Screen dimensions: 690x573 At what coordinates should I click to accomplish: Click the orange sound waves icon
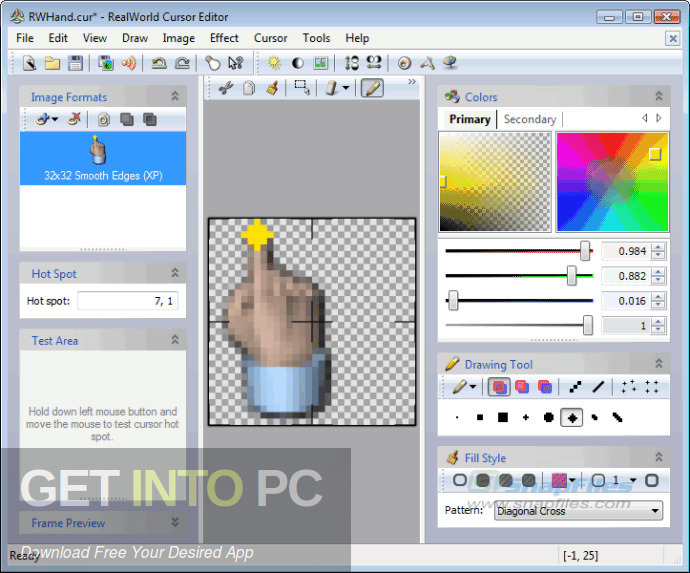pyautogui.click(x=129, y=63)
